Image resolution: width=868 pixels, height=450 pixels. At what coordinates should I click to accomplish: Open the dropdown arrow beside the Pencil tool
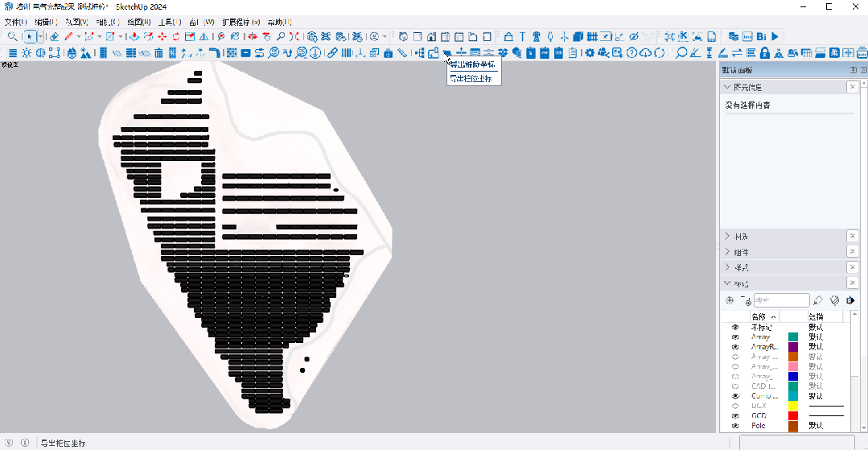click(x=78, y=36)
